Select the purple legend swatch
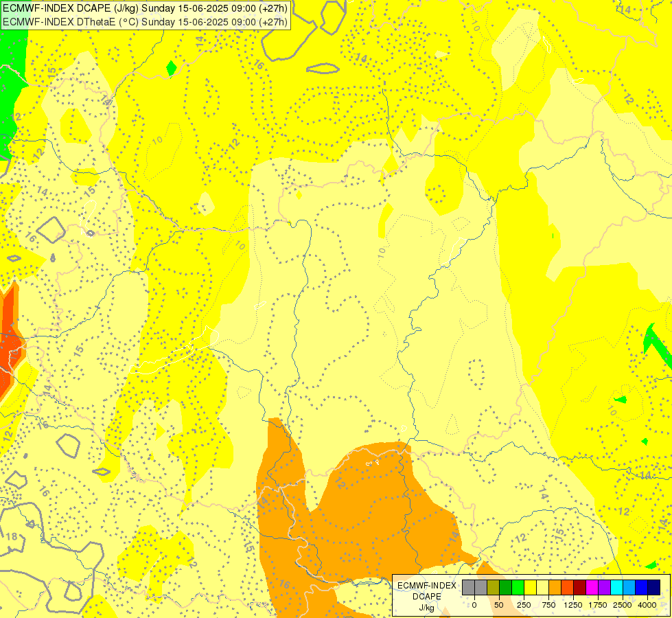 pyautogui.click(x=605, y=588)
